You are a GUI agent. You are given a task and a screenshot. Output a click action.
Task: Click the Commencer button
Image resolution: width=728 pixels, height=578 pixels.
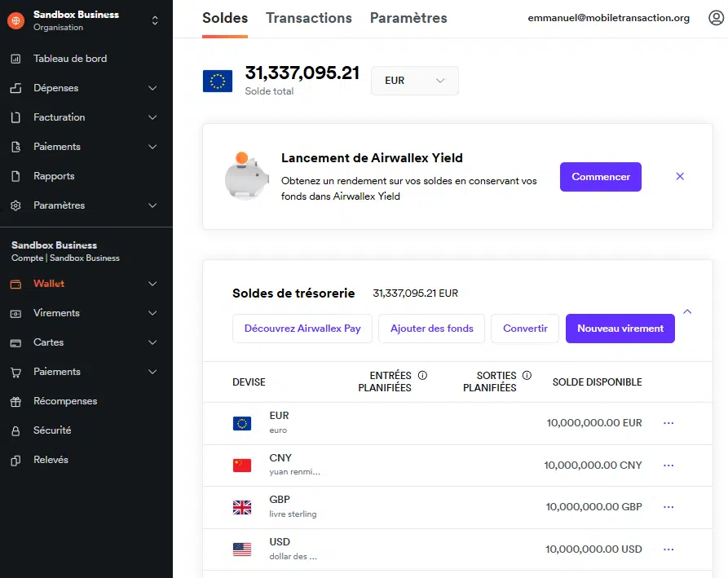(x=600, y=177)
